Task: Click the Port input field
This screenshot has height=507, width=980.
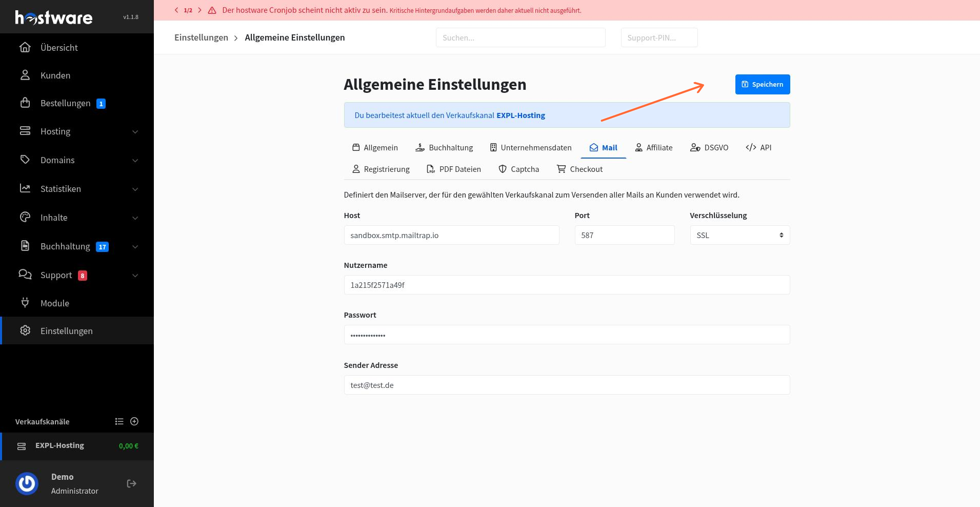Action: (625, 235)
